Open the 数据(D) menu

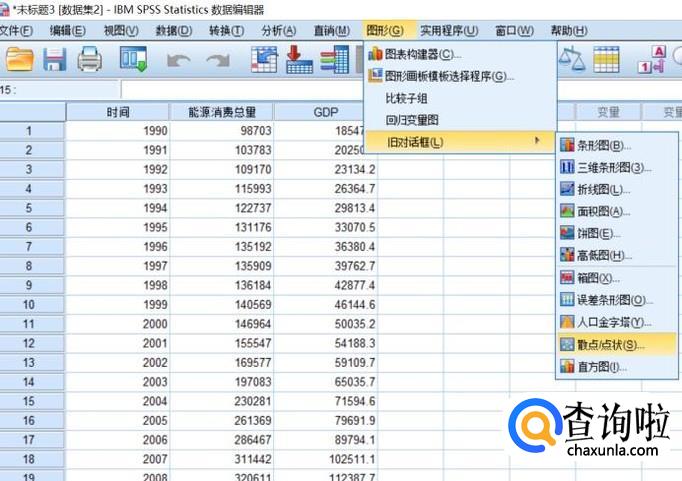(174, 31)
